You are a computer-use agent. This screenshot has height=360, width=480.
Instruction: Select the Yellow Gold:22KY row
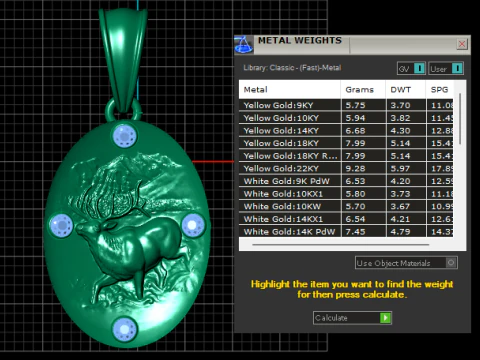click(346, 169)
